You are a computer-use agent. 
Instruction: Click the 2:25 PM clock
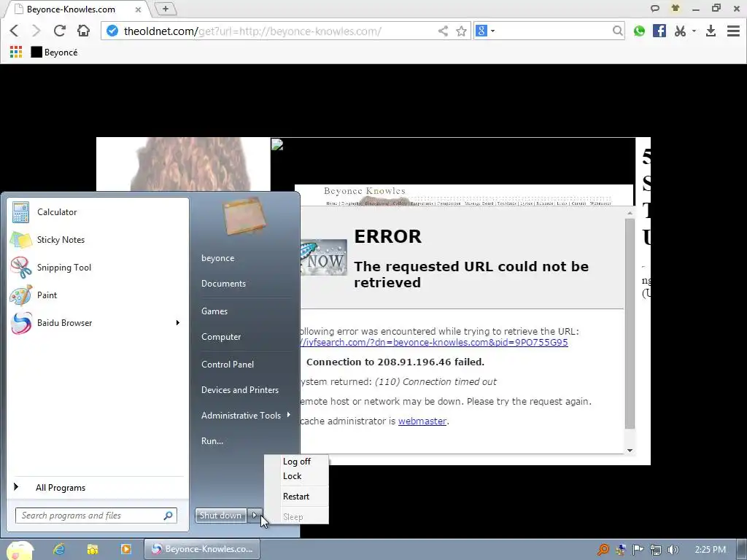pos(710,550)
